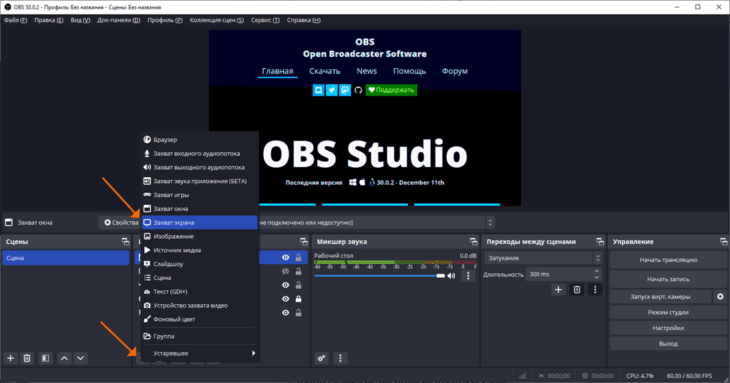Open the Затухание transition dropdown
Image resolution: width=730 pixels, height=383 pixels.
pos(544,258)
